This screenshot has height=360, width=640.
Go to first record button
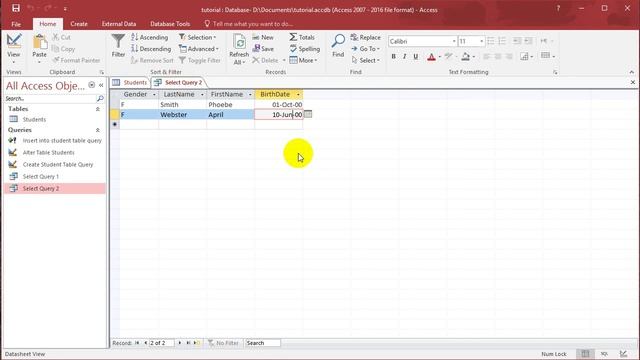click(137, 343)
